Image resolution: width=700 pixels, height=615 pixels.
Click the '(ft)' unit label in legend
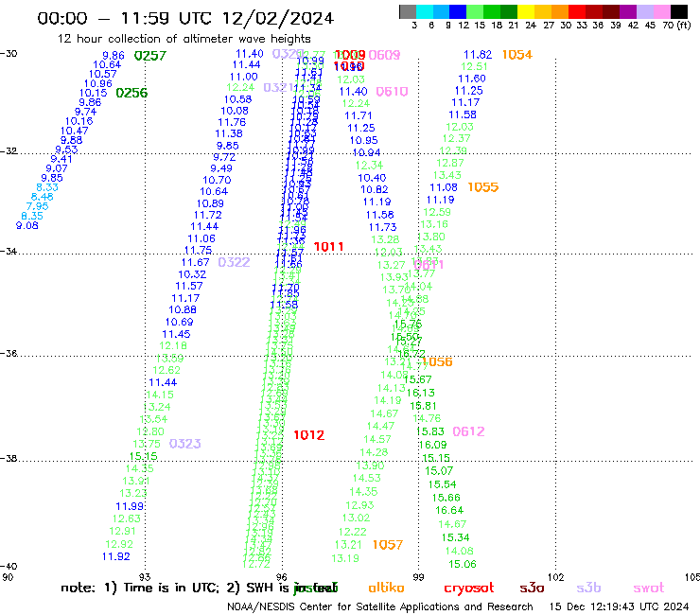(x=684, y=25)
